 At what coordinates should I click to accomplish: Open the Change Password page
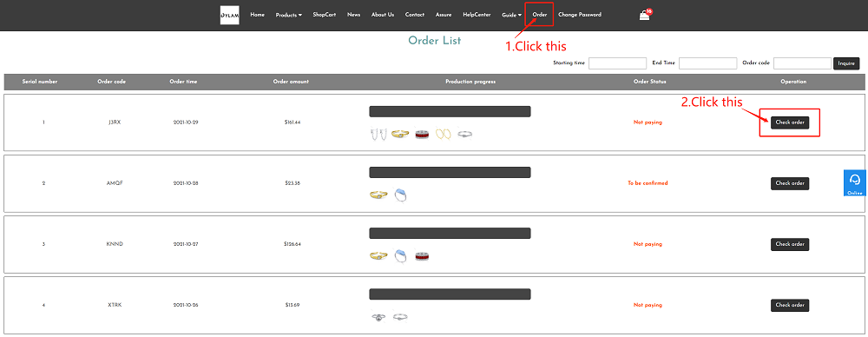pos(580,15)
